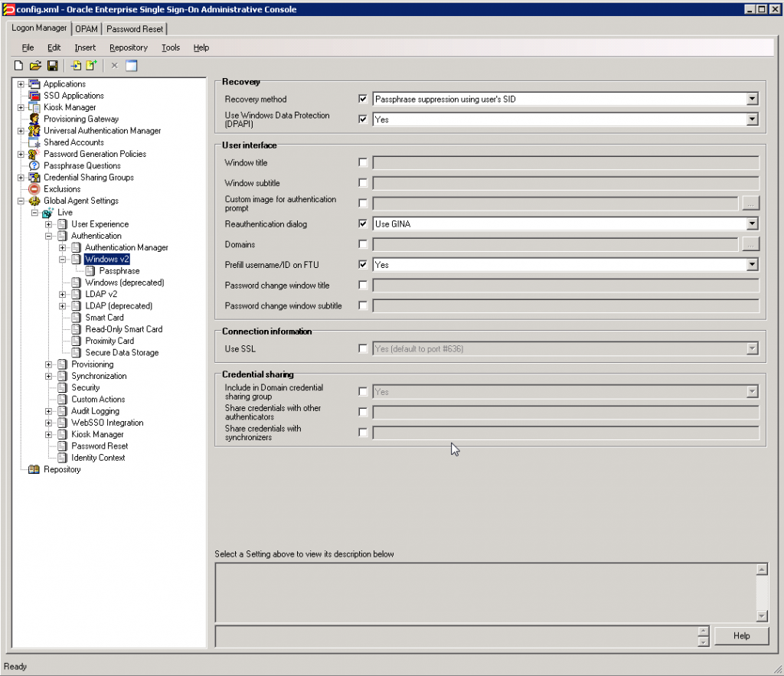Click the Shared Accounts tree icon
The image size is (784, 676).
[34, 142]
